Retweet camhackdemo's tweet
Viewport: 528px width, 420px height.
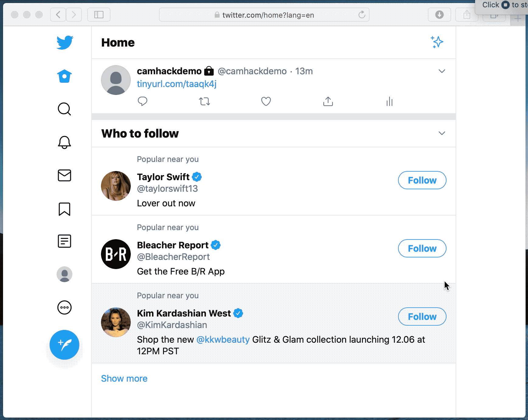pyautogui.click(x=204, y=101)
